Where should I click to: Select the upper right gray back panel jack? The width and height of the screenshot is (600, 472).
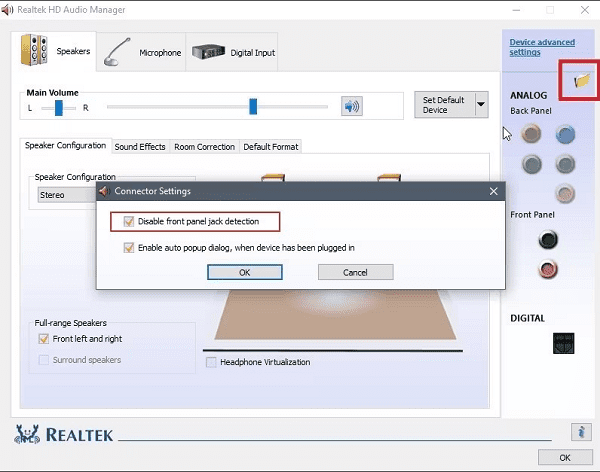tap(565, 164)
